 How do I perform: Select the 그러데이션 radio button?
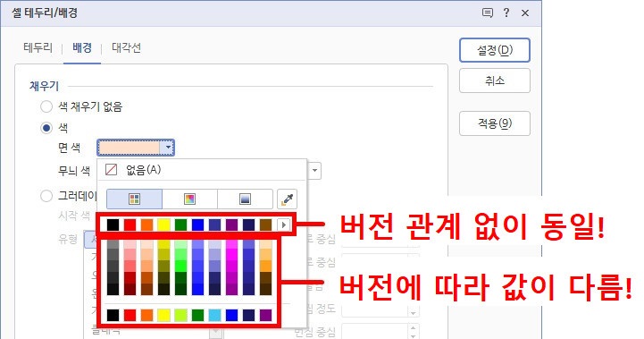[x=46, y=196]
